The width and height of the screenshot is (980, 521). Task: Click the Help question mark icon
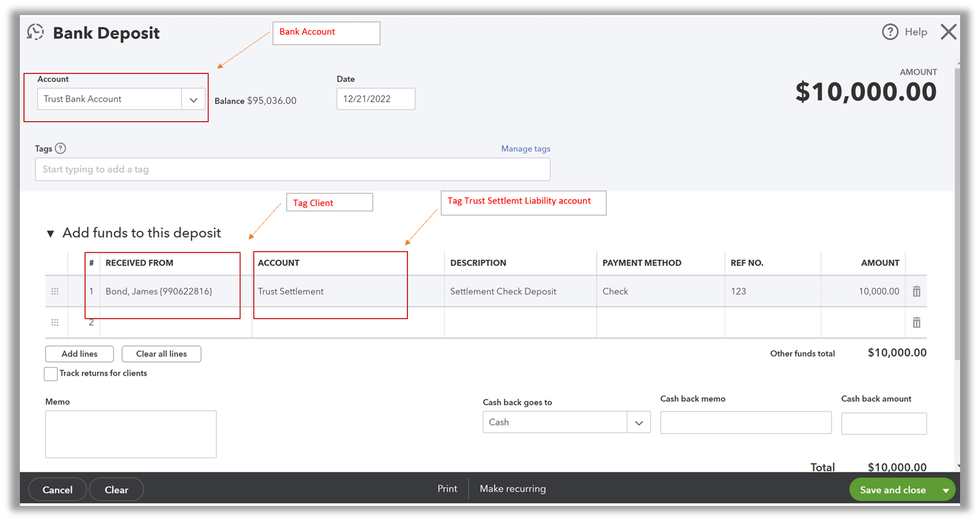pos(890,32)
